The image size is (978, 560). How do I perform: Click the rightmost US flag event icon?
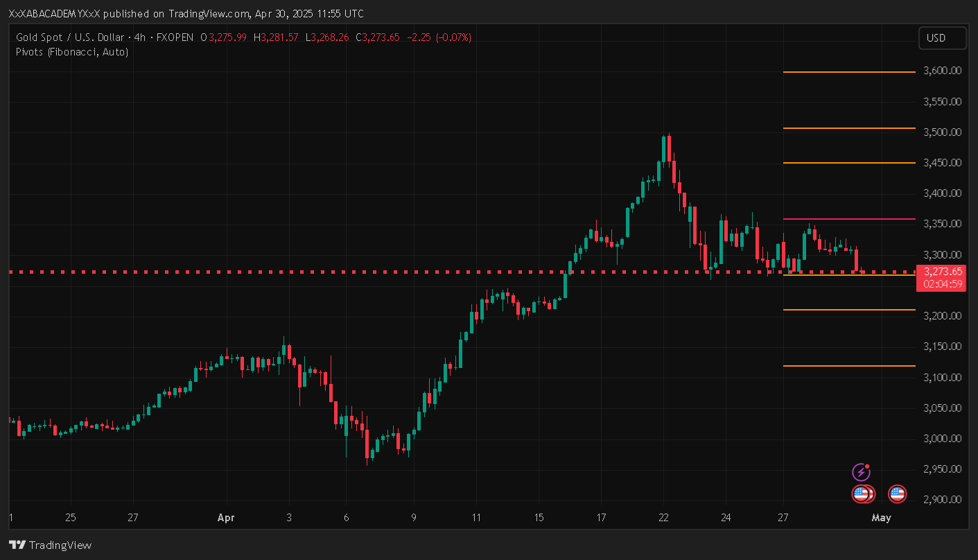point(897,494)
